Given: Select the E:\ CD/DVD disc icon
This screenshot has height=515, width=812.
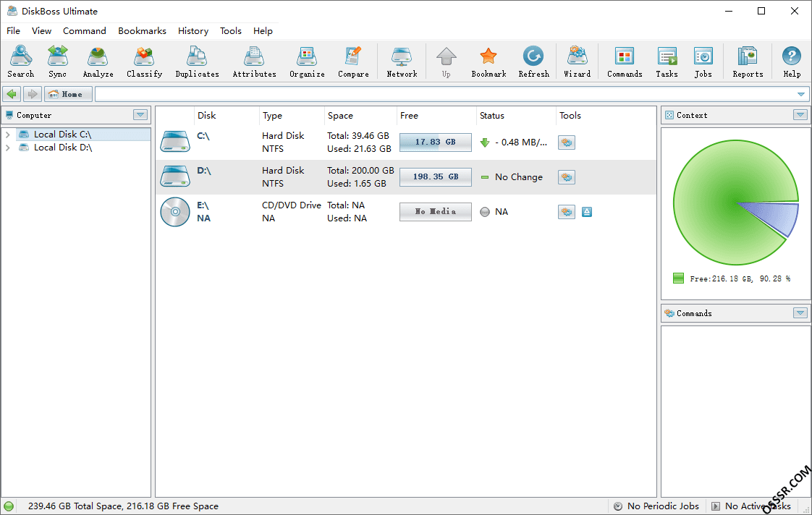Looking at the screenshot, I should [x=175, y=212].
